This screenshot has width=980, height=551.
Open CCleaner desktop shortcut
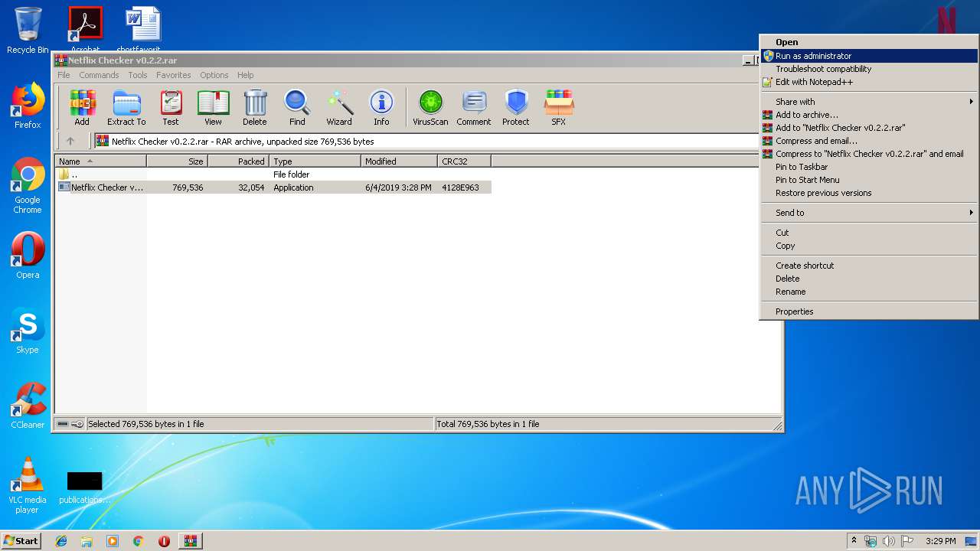(x=28, y=406)
